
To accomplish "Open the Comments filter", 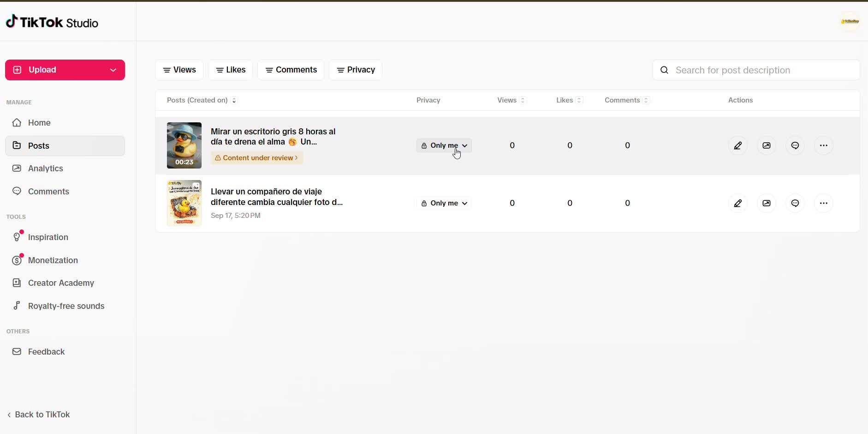I will click(x=291, y=70).
